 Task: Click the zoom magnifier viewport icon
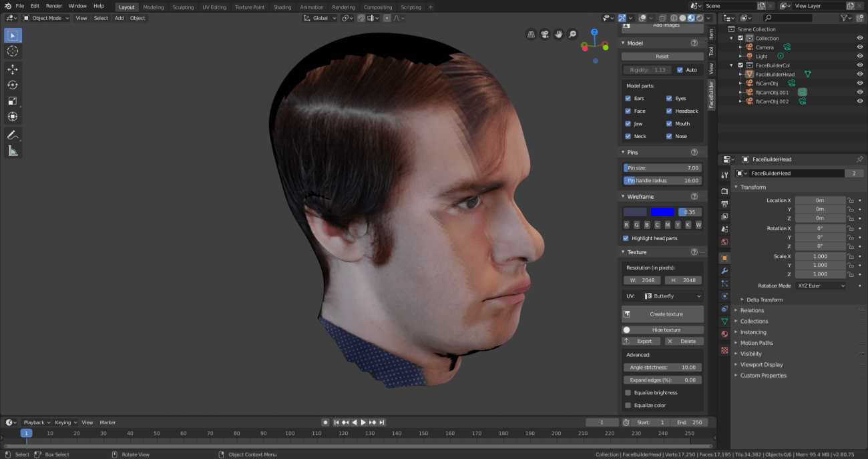(572, 34)
